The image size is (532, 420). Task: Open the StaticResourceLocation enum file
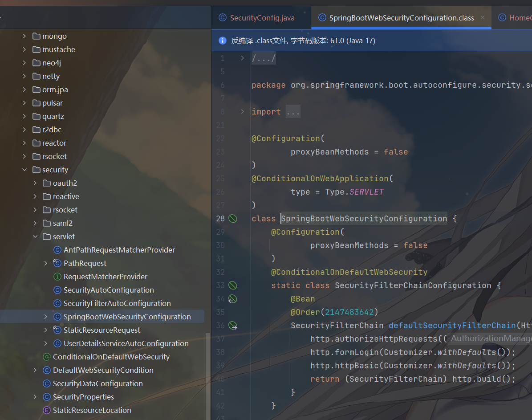[92, 410]
